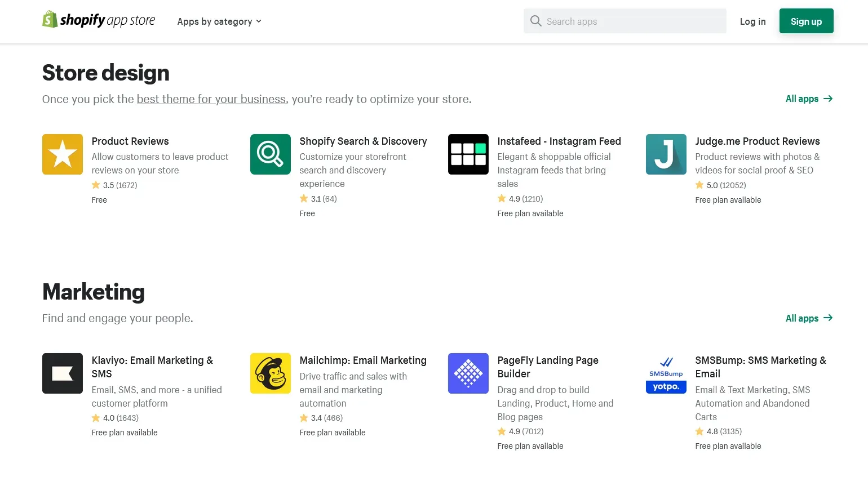868x477 pixels.
Task: Click the Instafeed Instagram grid icon
Action: pyautogui.click(x=468, y=154)
